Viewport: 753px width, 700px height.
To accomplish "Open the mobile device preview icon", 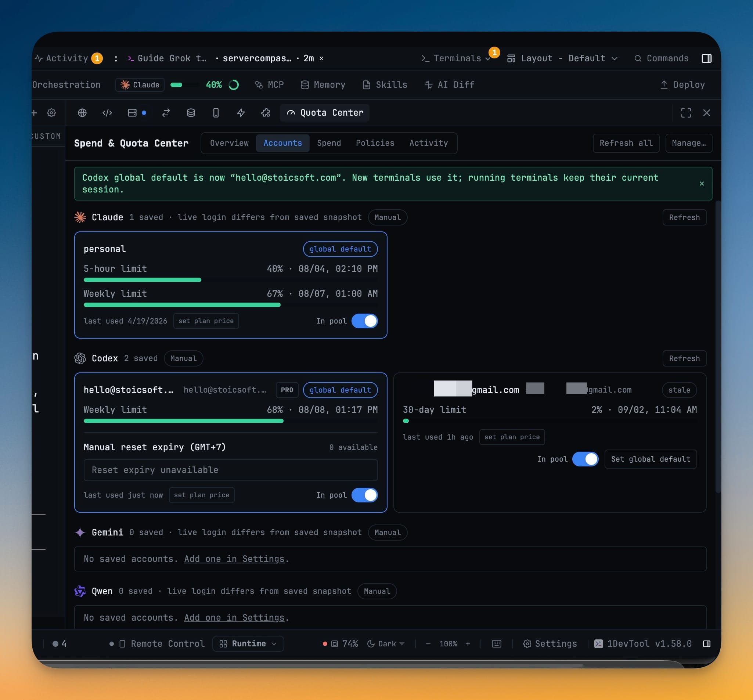I will tap(216, 113).
